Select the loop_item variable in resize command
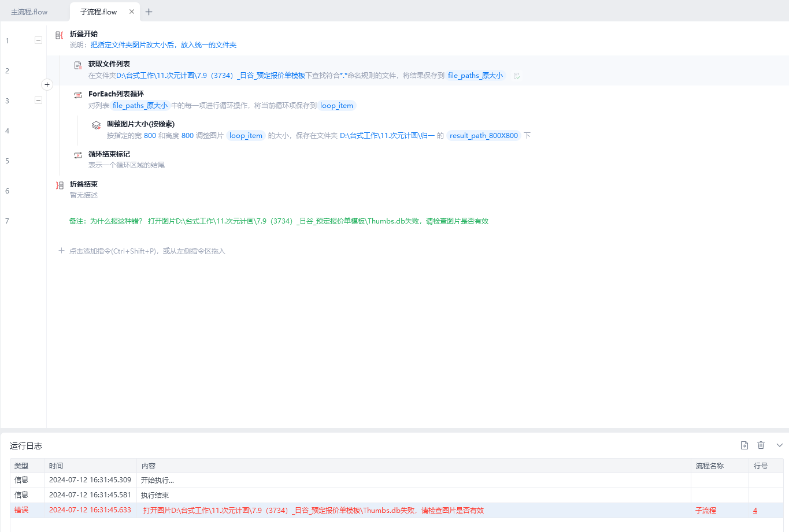Image resolution: width=789 pixels, height=532 pixels. point(246,136)
